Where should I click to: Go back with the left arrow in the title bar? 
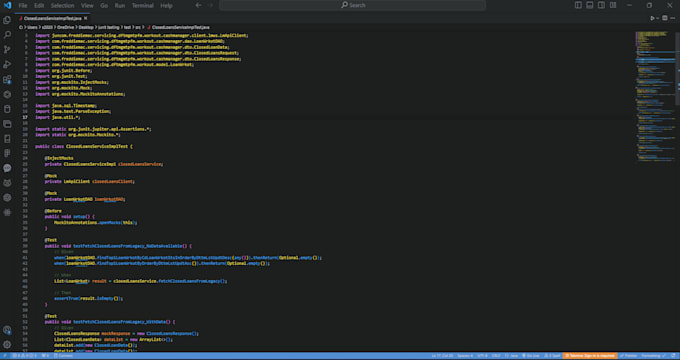point(198,5)
